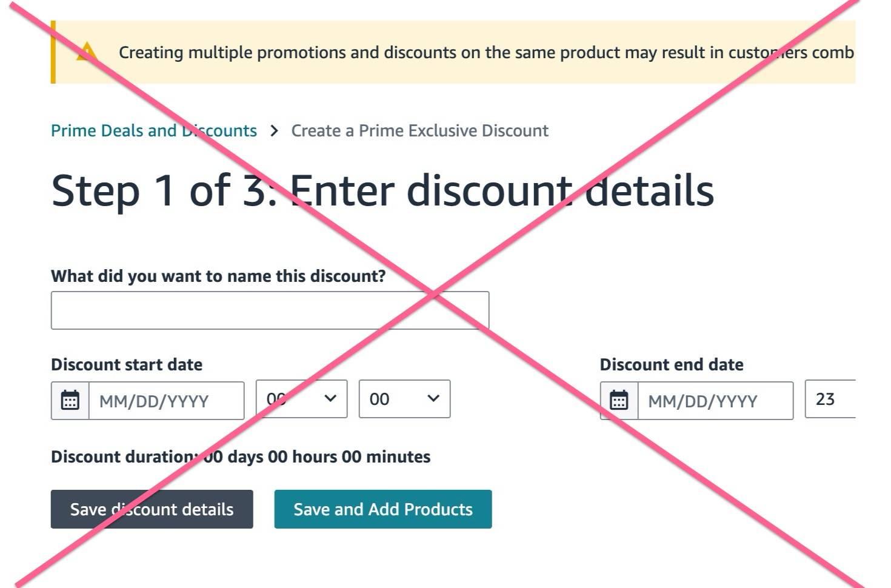This screenshot has height=588, width=891.
Task: Go to Prime Deals and Discounts breadcrumb
Action: point(154,131)
